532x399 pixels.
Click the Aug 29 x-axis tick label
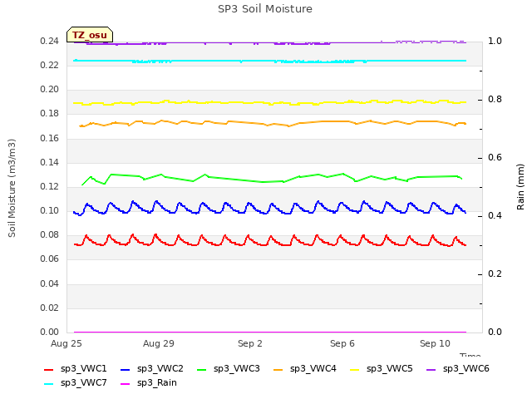[159, 343]
